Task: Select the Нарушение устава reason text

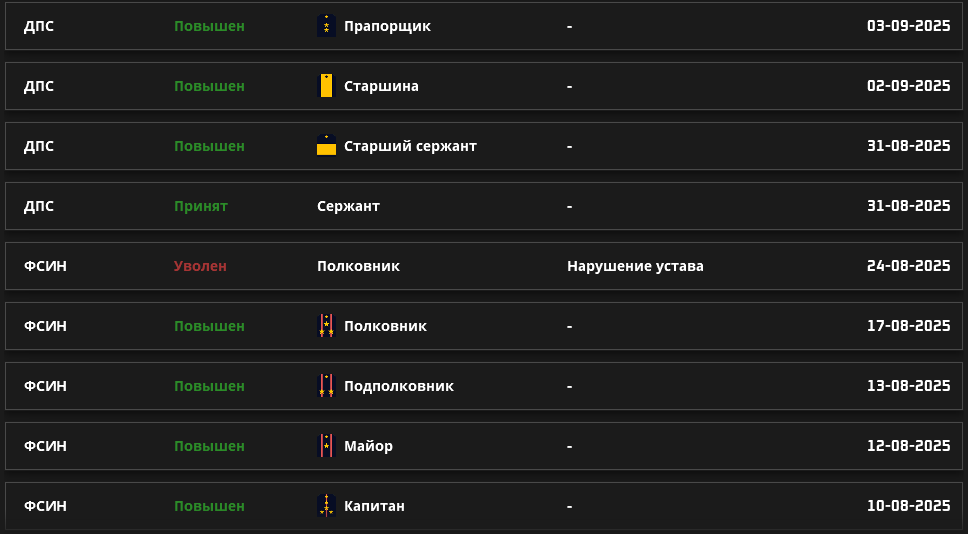Action: click(635, 266)
